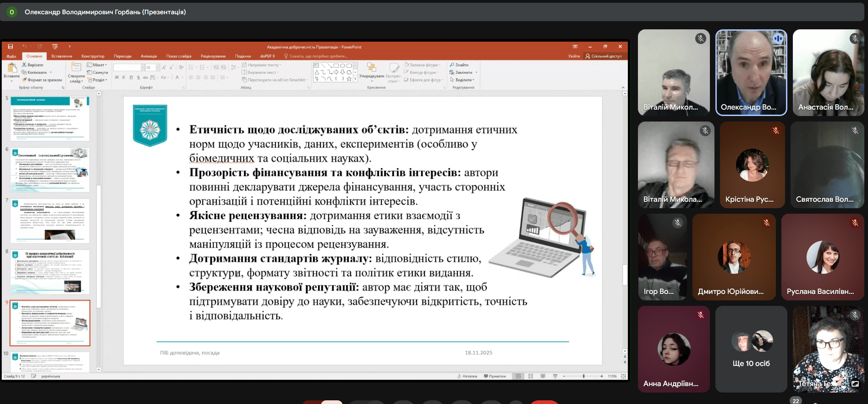Toggle Normal view button in status bar

pyautogui.click(x=518, y=376)
